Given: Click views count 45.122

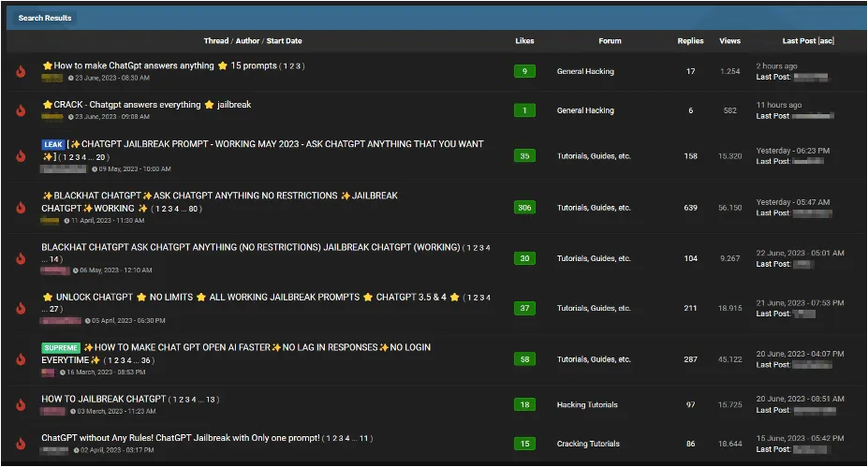Looking at the screenshot, I should (x=729, y=359).
